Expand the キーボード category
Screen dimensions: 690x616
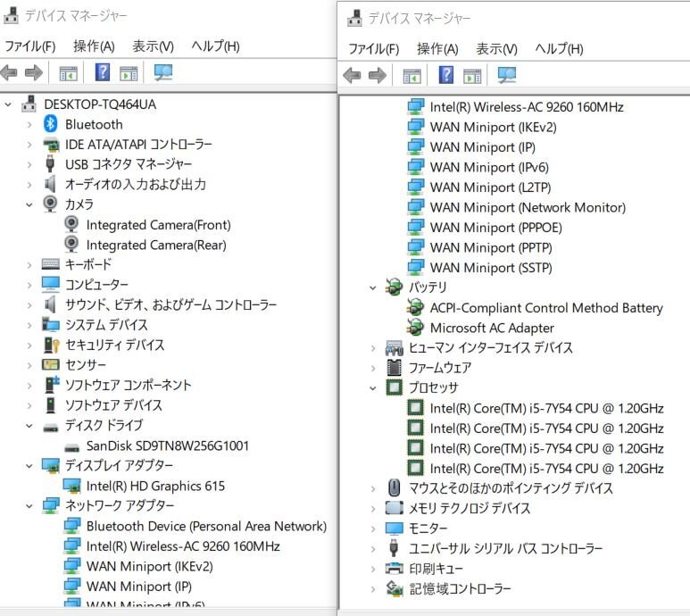pos(29,264)
